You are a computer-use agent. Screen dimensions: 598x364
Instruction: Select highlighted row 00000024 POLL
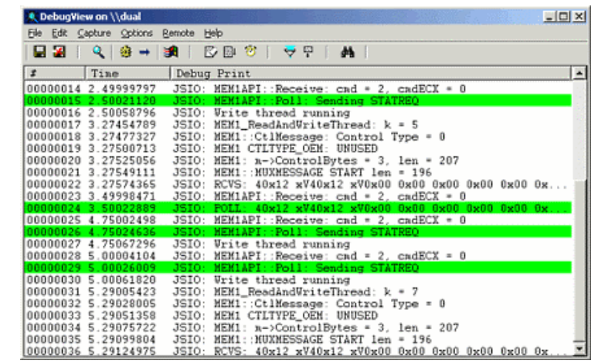[x=298, y=208]
